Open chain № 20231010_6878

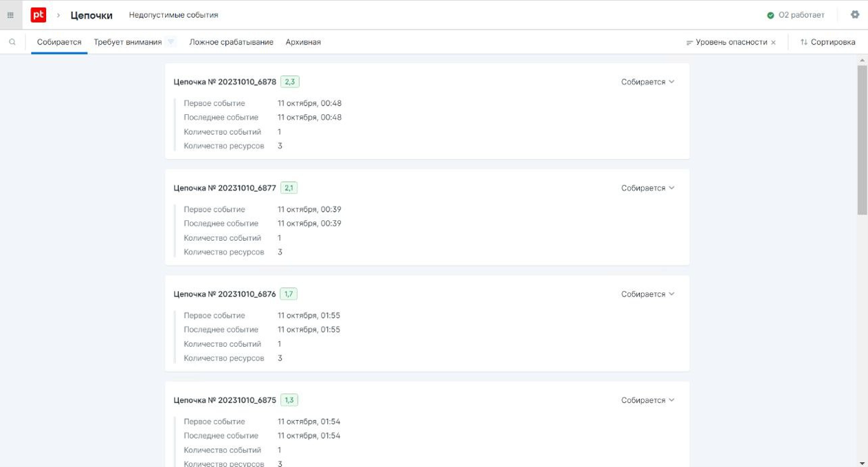pyautogui.click(x=225, y=82)
